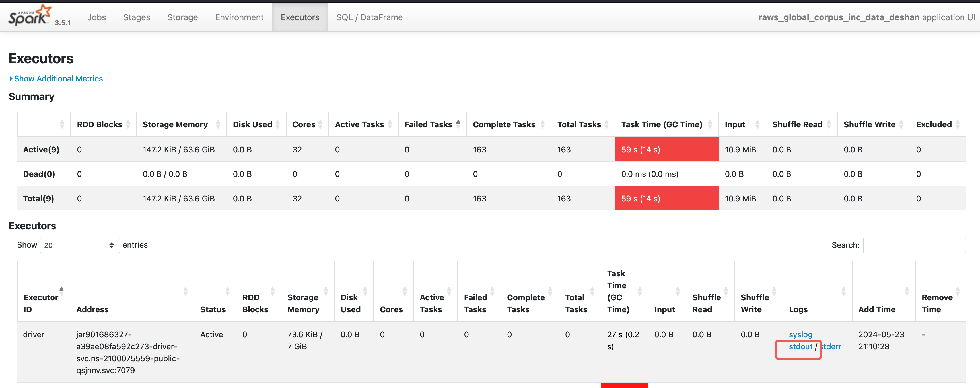Viewport: 980px width, 388px height.
Task: Open the Stages tab
Action: [137, 17]
